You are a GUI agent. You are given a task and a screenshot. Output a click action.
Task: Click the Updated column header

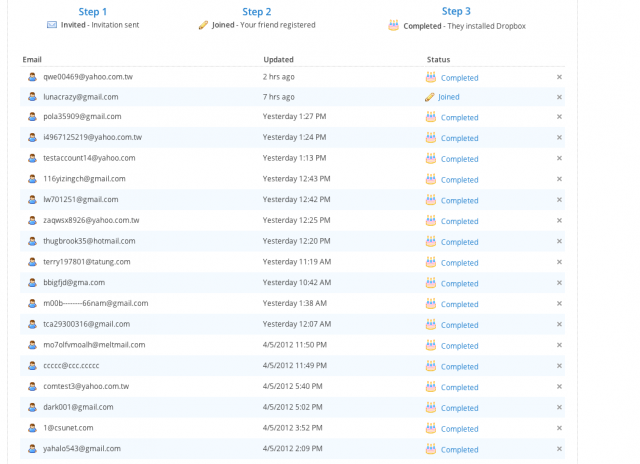(278, 60)
